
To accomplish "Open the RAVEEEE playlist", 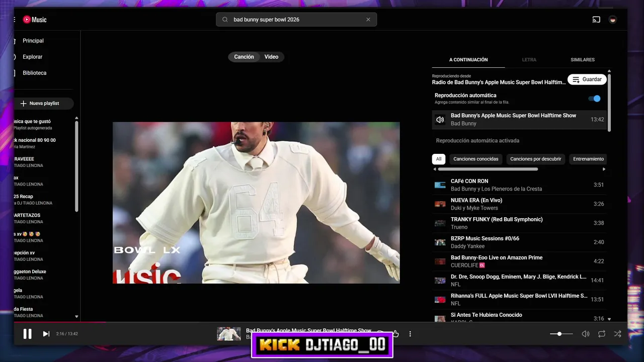I will click(x=44, y=162).
